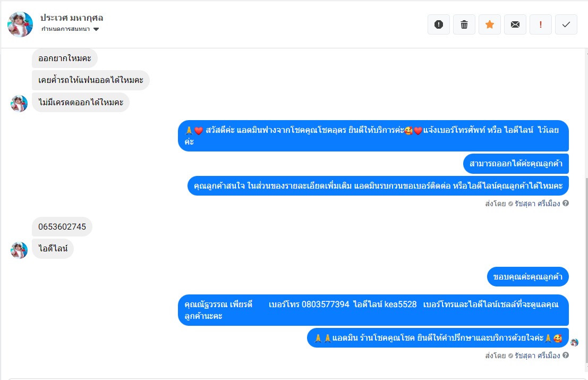The image size is (588, 380).
Task: Click the conversation vertical scrollbar
Action: pyautogui.click(x=586, y=270)
